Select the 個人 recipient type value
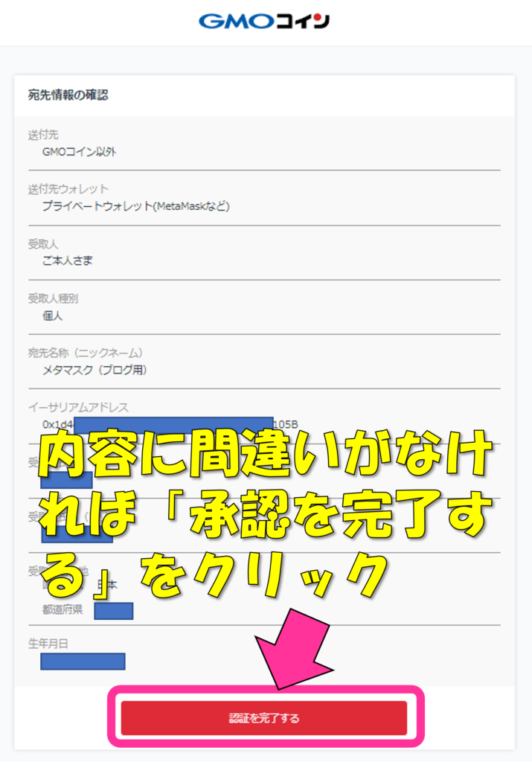This screenshot has width=532, height=762. [x=53, y=316]
